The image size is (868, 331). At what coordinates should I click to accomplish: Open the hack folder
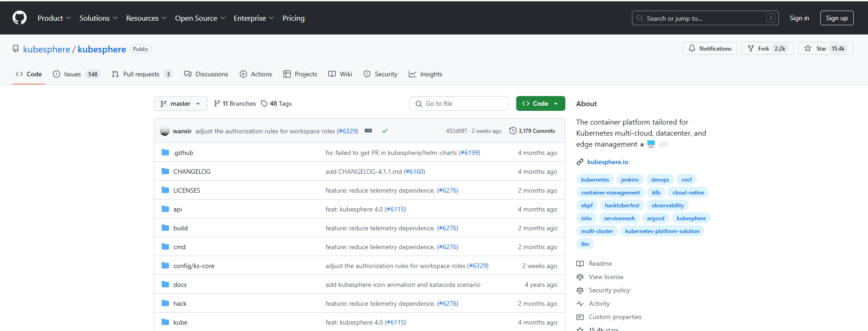point(180,303)
